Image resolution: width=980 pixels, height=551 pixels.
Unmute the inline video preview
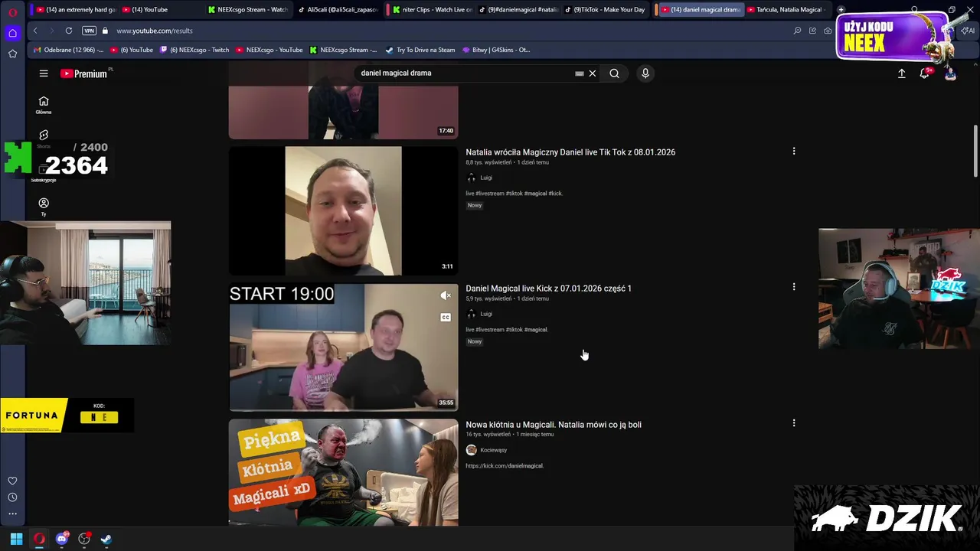[446, 295]
